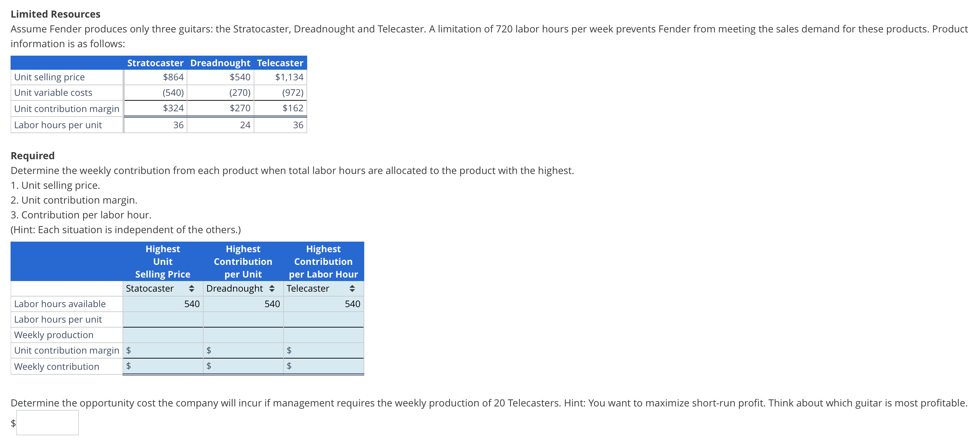Image resolution: width=980 pixels, height=448 pixels.
Task: Click the Labor hours per unit cell under Dreadnought
Action: tap(243, 319)
